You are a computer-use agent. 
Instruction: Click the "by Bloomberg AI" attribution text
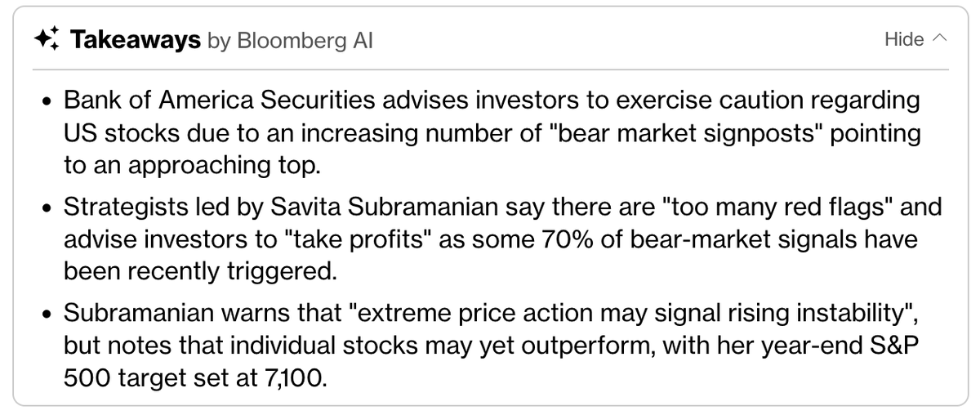pos(290,41)
